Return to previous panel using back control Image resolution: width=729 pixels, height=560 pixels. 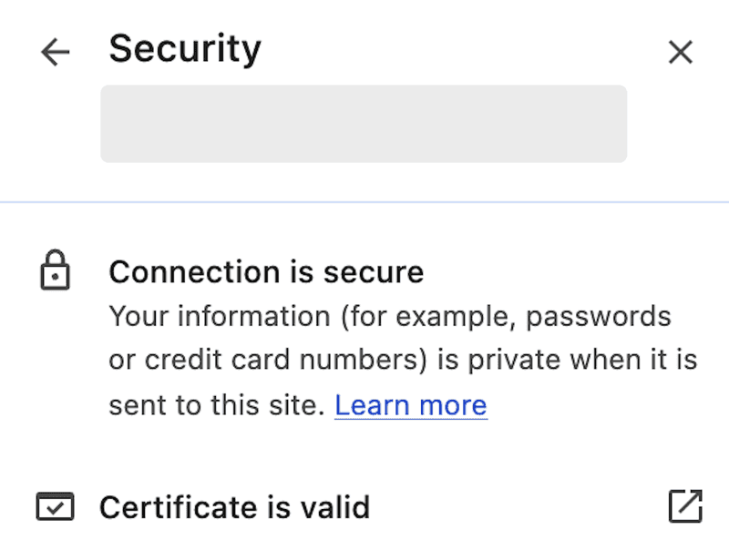(x=55, y=52)
